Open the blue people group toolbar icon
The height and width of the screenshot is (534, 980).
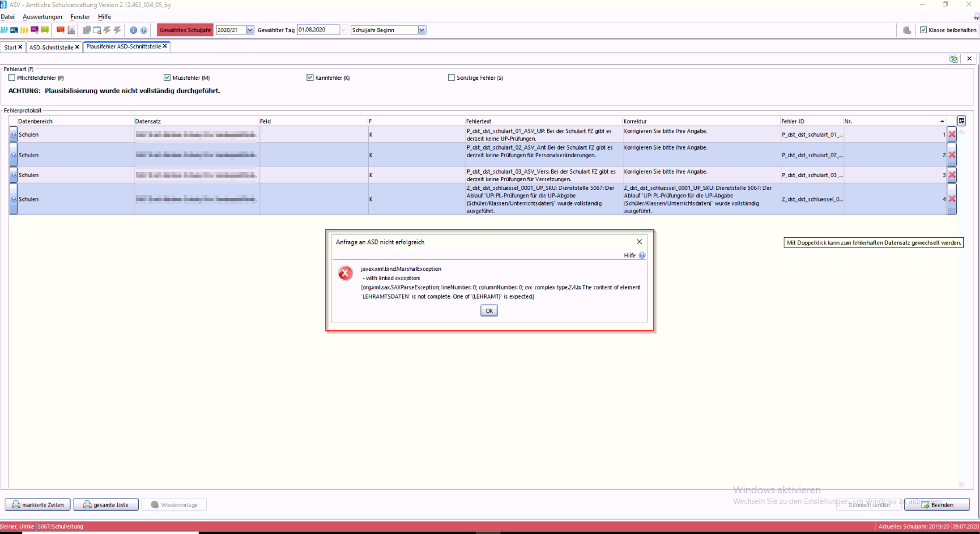pyautogui.click(x=3, y=30)
